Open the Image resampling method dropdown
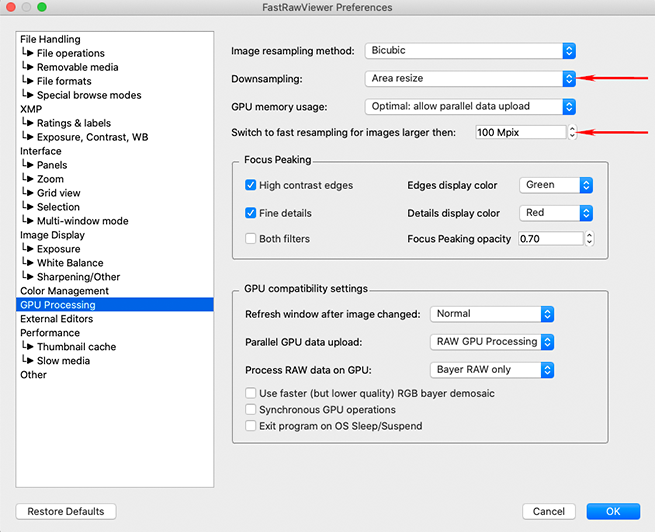The image size is (655, 532). (470, 50)
